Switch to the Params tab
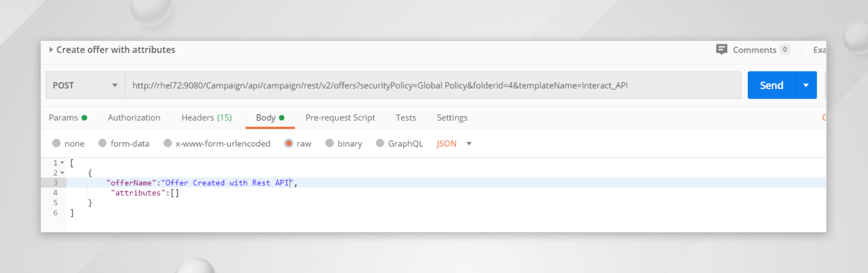This screenshot has height=273, width=868. pyautogui.click(x=68, y=117)
